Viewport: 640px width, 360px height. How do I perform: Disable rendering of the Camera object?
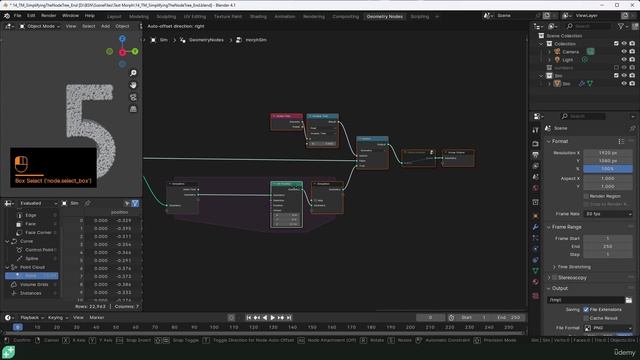(632, 52)
